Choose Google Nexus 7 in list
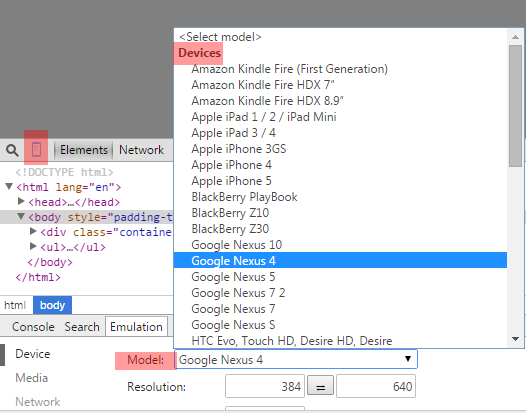The image size is (526, 413). [x=340, y=309]
